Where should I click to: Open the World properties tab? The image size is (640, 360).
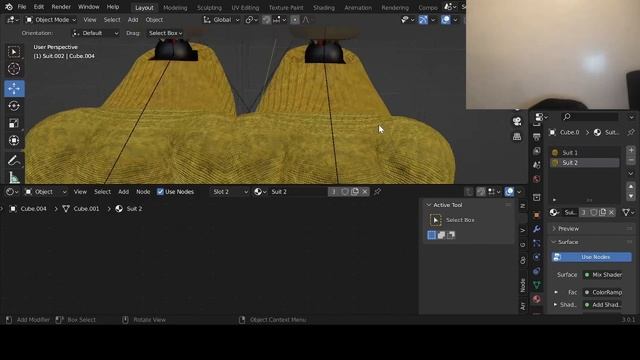[x=537, y=179]
